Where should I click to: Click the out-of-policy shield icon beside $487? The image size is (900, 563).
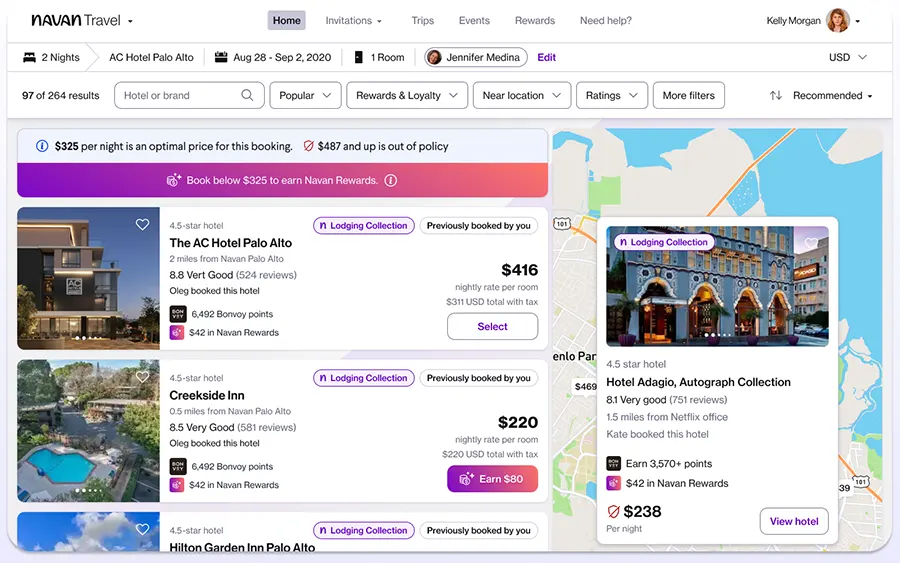(308, 146)
